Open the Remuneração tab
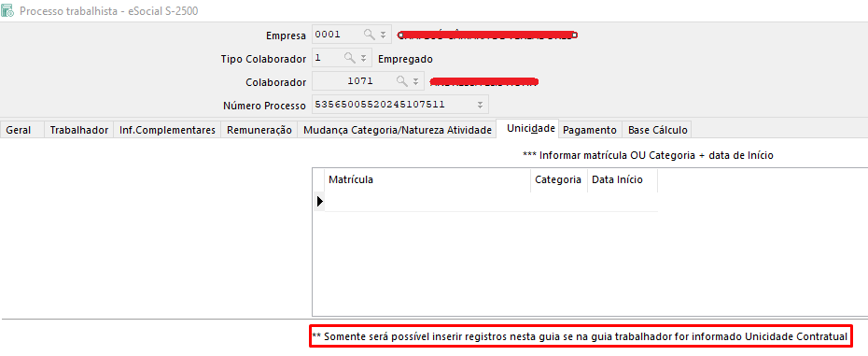Image resolution: width=868 pixels, height=356 pixels. 259,130
